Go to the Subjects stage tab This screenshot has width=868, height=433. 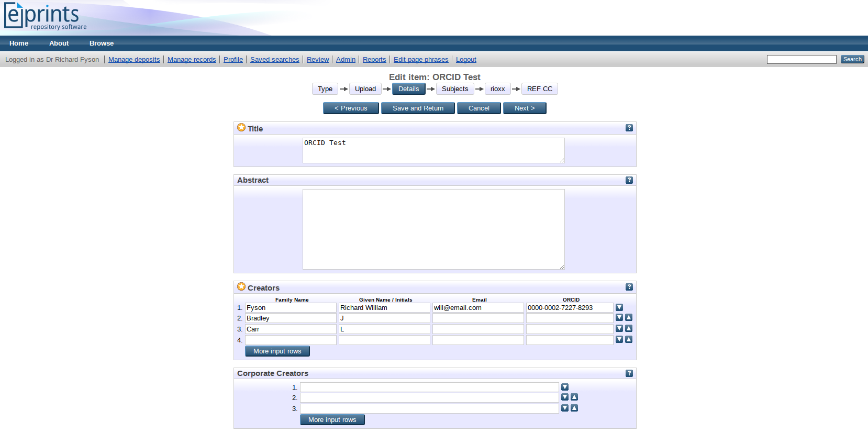click(454, 89)
